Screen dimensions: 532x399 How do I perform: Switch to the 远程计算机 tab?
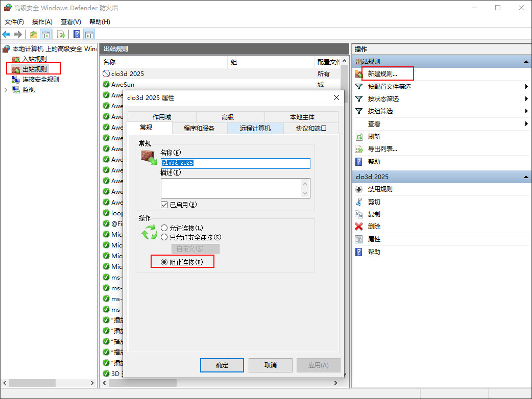click(x=255, y=128)
